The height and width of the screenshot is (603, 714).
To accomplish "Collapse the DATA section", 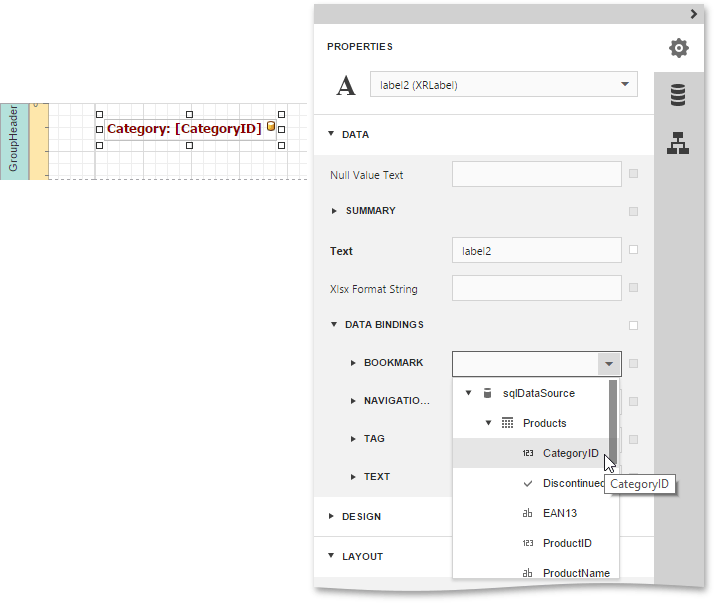I will [x=331, y=134].
